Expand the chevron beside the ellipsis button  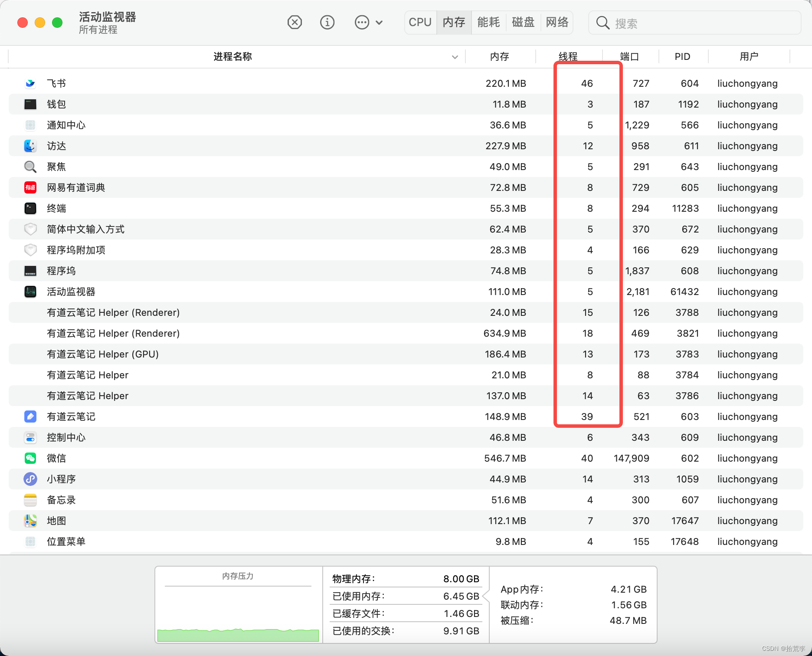379,23
